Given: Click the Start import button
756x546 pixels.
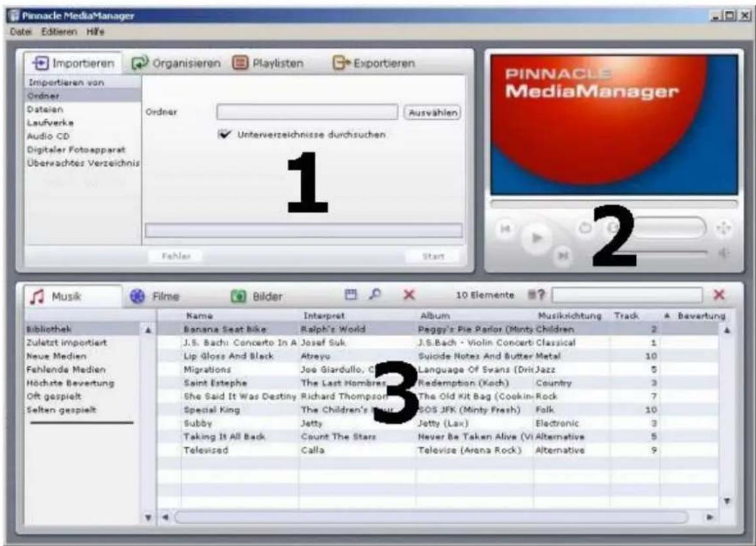Looking at the screenshot, I should point(433,256).
